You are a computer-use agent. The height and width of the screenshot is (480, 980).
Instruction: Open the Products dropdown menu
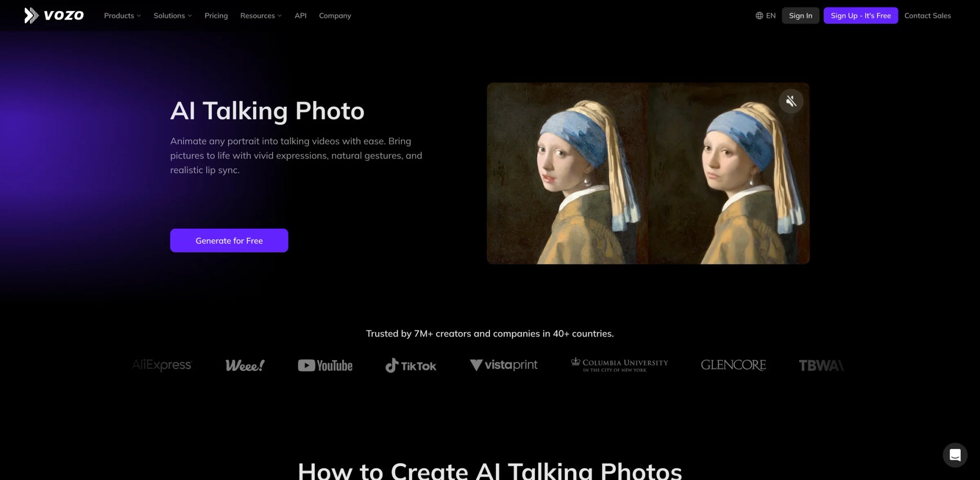point(122,16)
